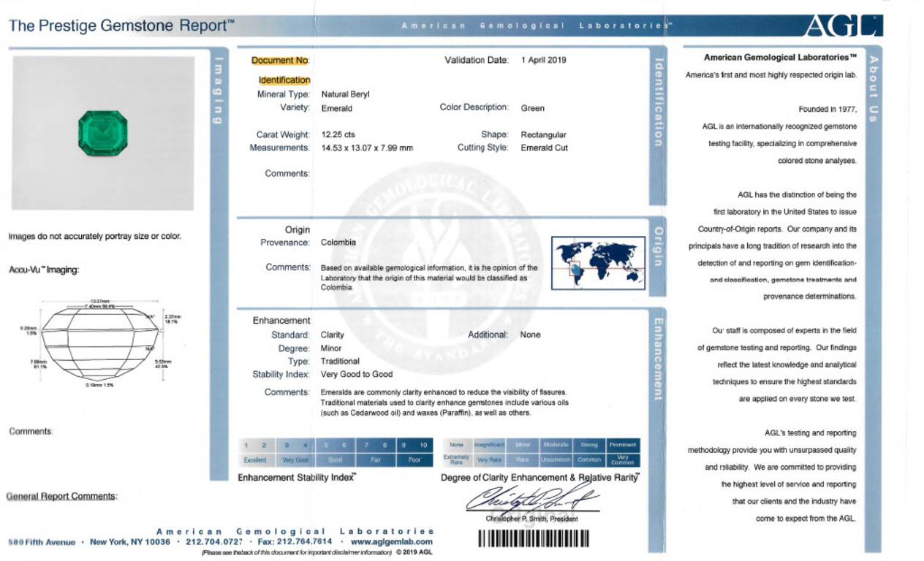Click the "General Report Comments:" label
The width and height of the screenshot is (924, 561).
tap(61, 497)
